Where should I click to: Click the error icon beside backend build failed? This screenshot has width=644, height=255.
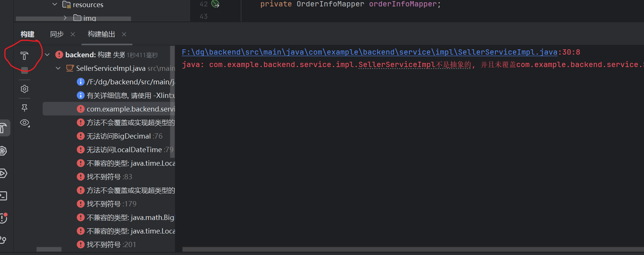pyautogui.click(x=59, y=55)
